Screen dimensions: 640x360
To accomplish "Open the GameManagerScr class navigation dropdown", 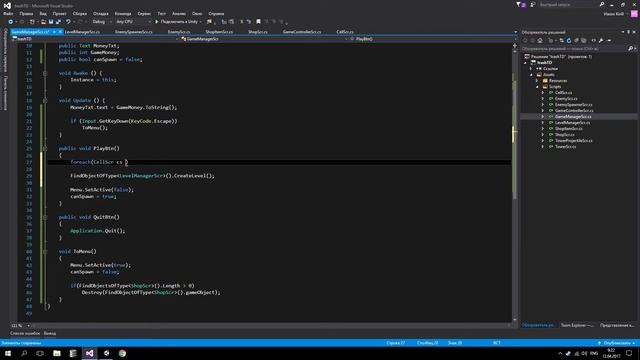I will [263, 39].
